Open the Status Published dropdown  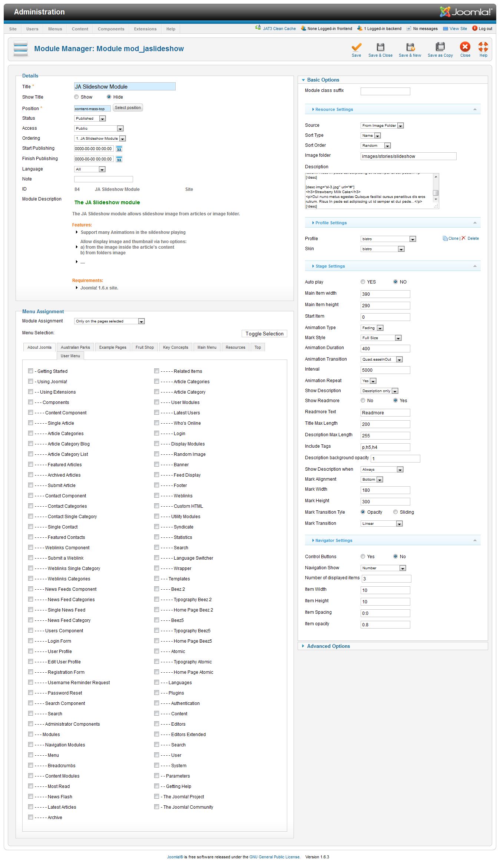90,119
